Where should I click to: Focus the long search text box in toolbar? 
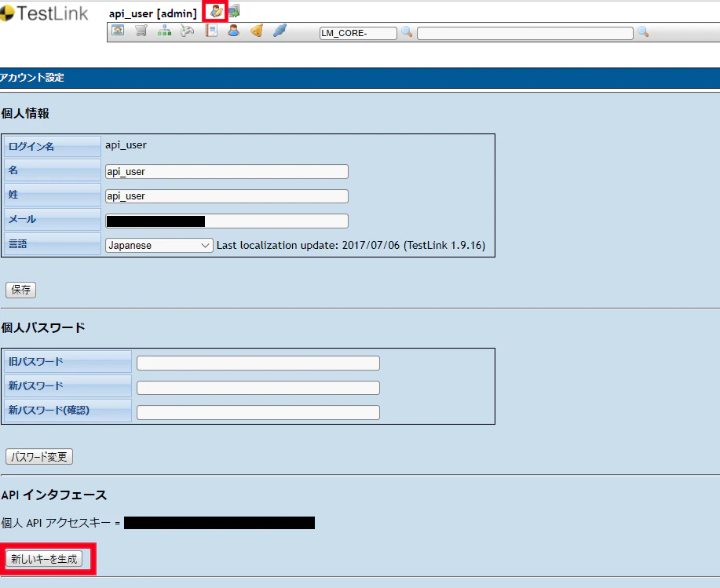point(525,33)
